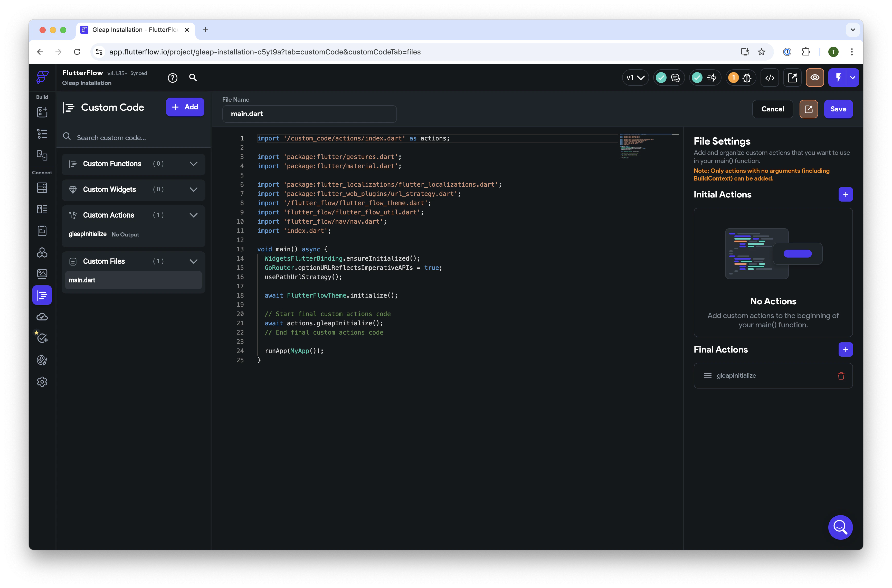Click the install app icon in address bar

745,52
